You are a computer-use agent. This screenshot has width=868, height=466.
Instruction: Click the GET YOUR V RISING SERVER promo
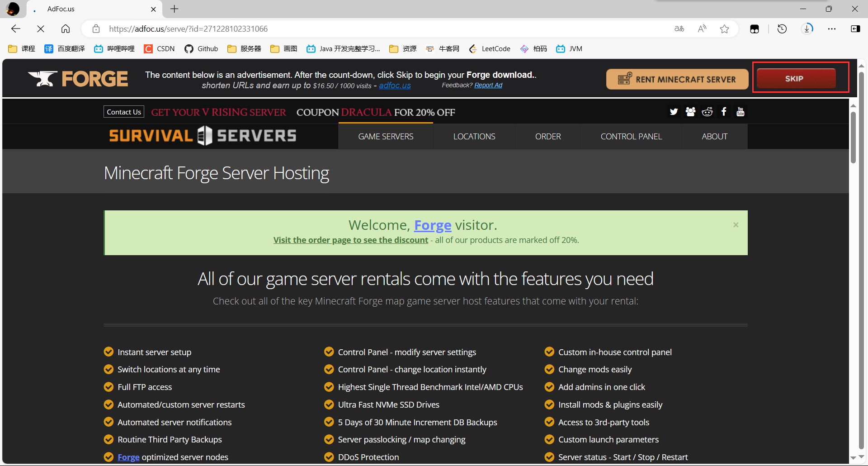click(x=218, y=112)
